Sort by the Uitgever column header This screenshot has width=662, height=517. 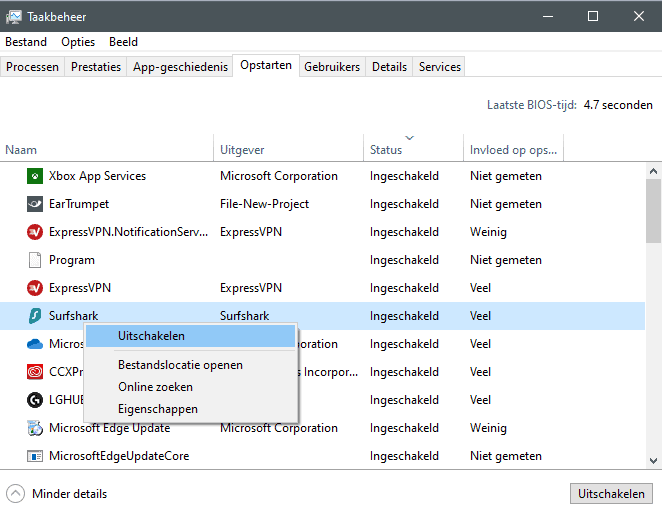(x=289, y=150)
